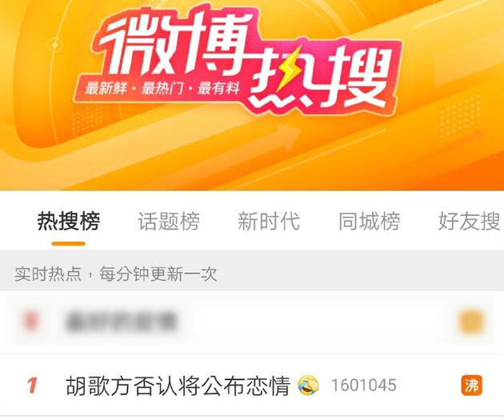
Task: Click the red rank number 1
Action: 32,386
